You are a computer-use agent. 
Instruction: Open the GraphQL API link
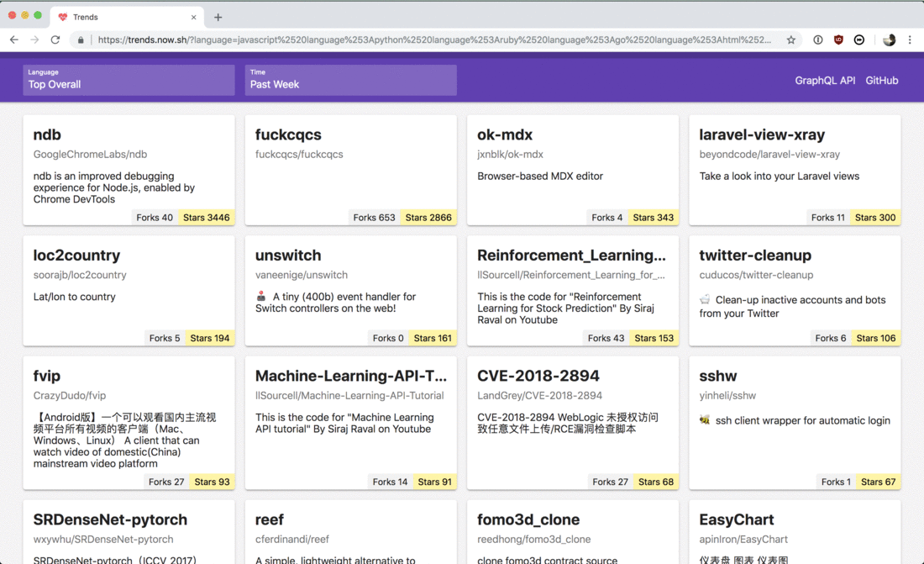pos(825,81)
